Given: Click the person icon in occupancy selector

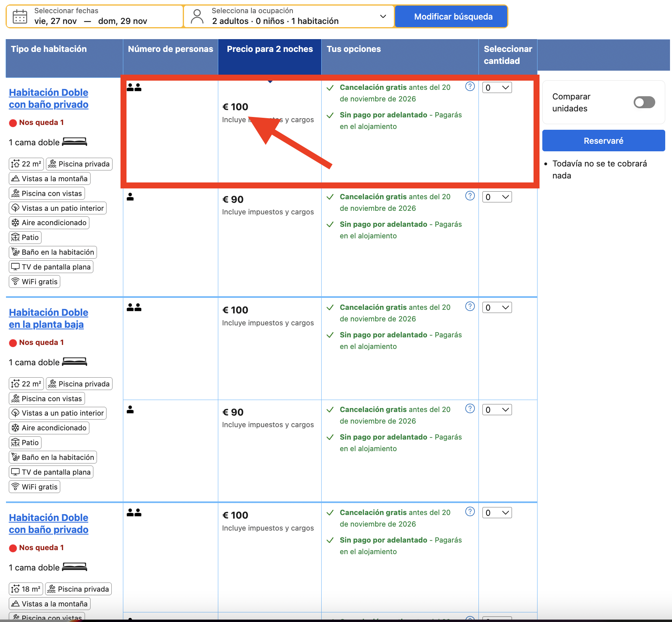Looking at the screenshot, I should tap(197, 16).
